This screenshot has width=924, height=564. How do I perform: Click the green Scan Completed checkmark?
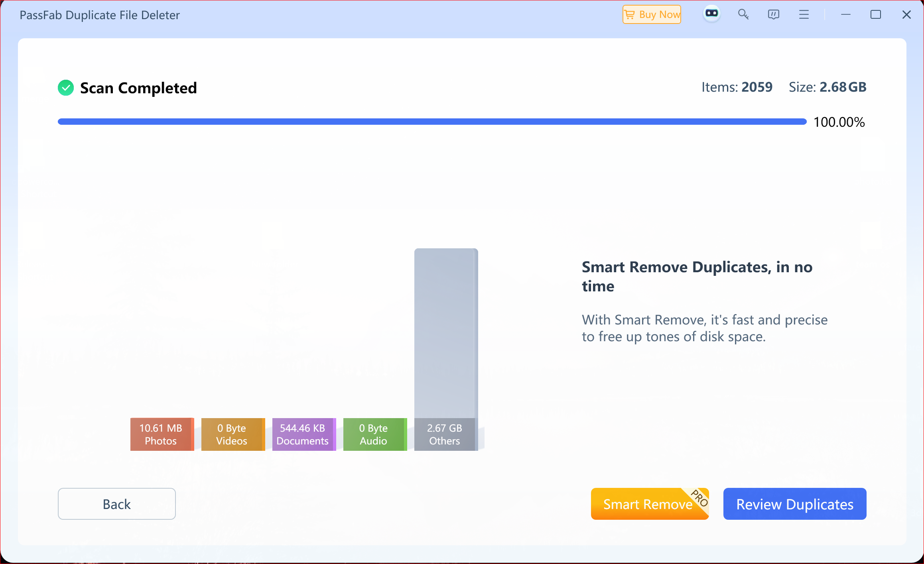(66, 88)
